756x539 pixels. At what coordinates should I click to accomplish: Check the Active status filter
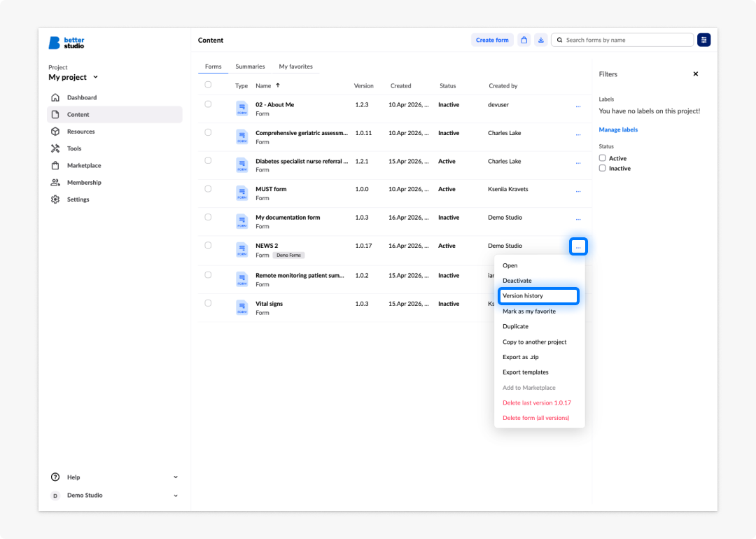pos(602,158)
